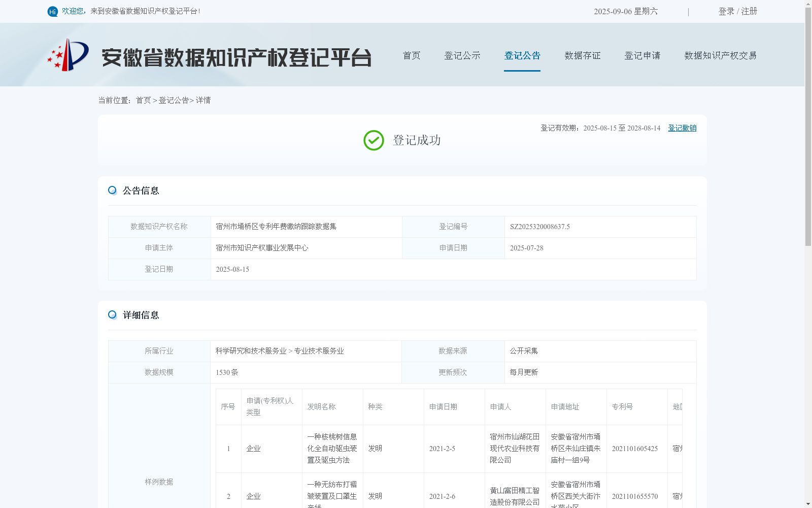Click the 数据来源 value 公开采集
The image size is (812, 508).
click(x=524, y=351)
